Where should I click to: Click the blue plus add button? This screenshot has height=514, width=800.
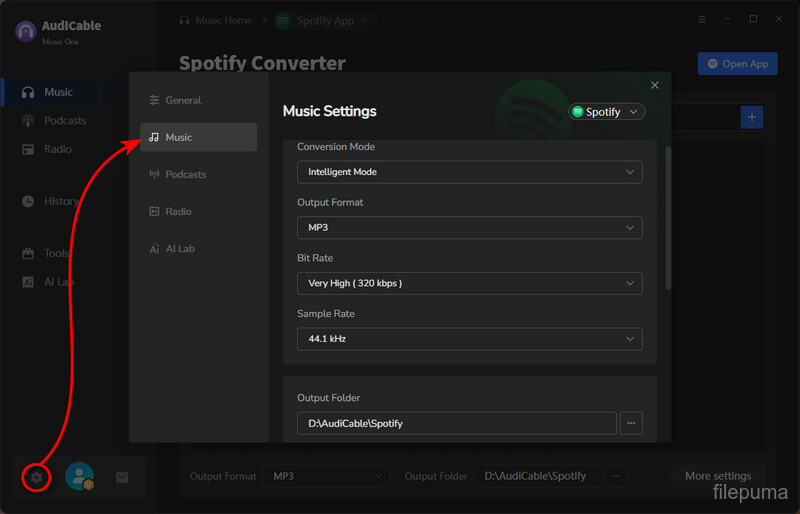[752, 117]
